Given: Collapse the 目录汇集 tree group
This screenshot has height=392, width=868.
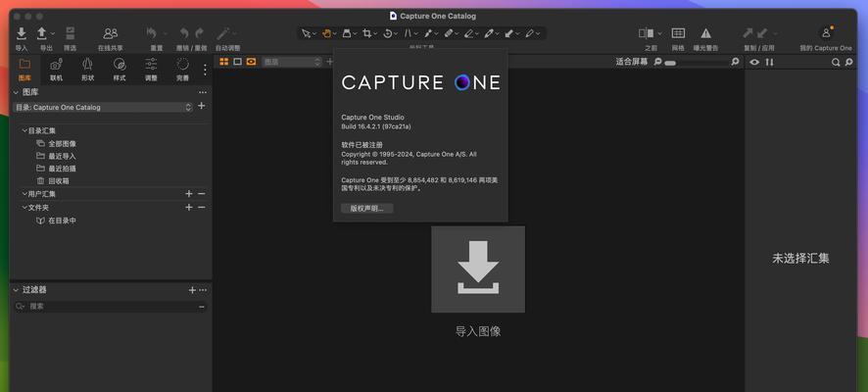Looking at the screenshot, I should point(24,130).
